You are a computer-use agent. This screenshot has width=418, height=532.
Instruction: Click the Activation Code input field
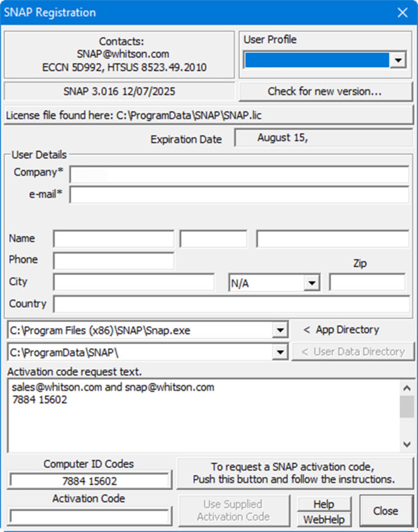89,516
